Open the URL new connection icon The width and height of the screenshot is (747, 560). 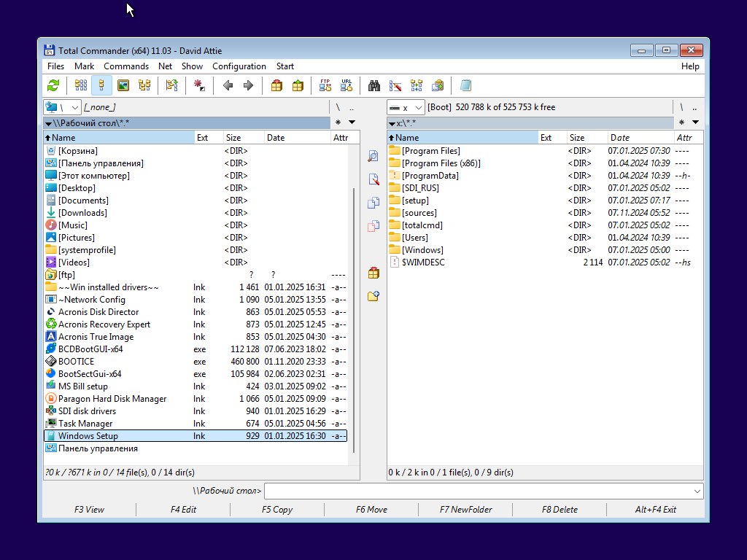tap(347, 86)
